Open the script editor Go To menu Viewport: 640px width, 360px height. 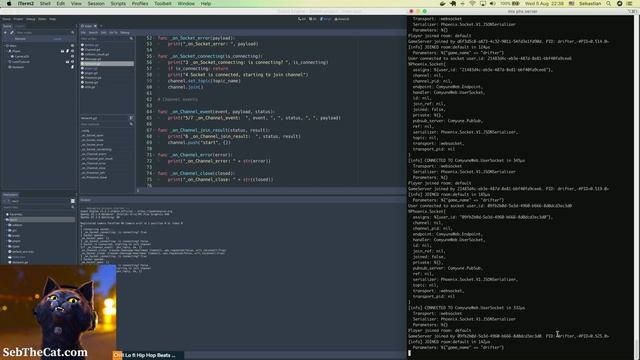[113, 33]
